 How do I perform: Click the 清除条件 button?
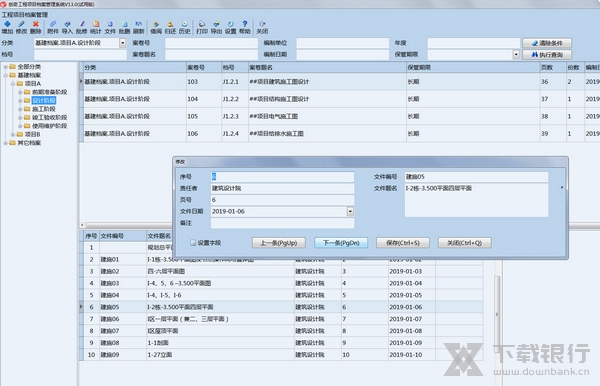tap(547, 43)
